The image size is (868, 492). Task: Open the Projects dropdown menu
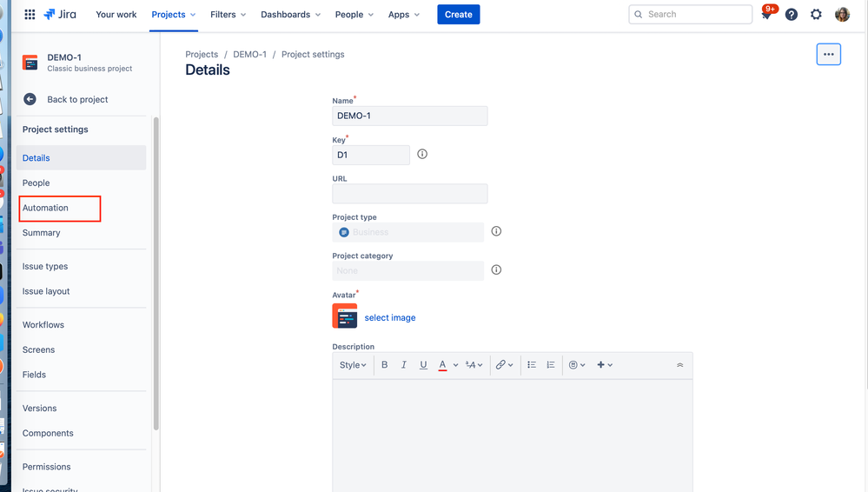(173, 15)
